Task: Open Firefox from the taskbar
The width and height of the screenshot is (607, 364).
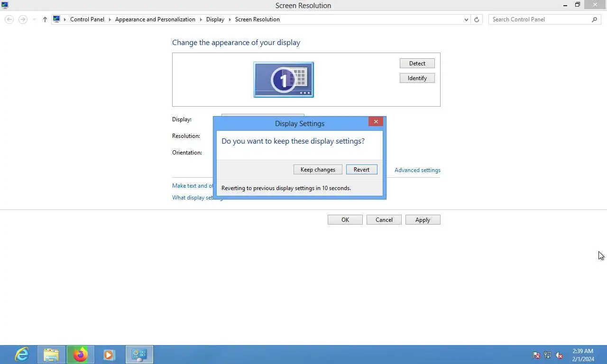Action: pos(81,355)
